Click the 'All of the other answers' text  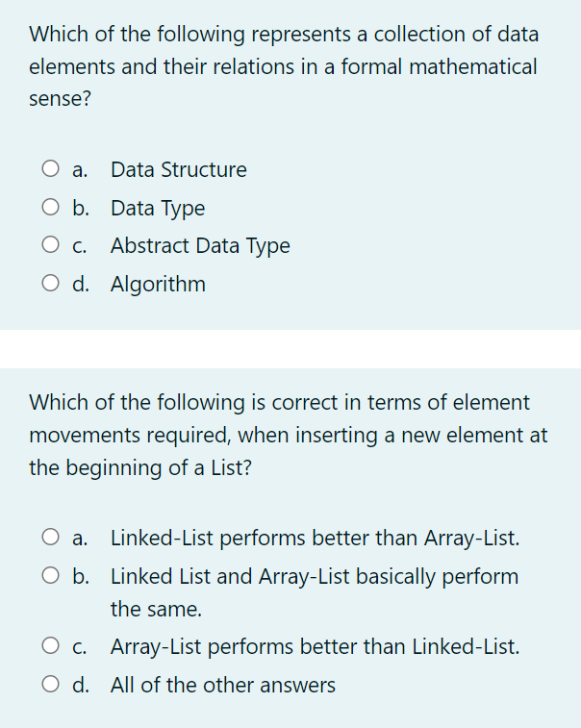[x=223, y=686]
